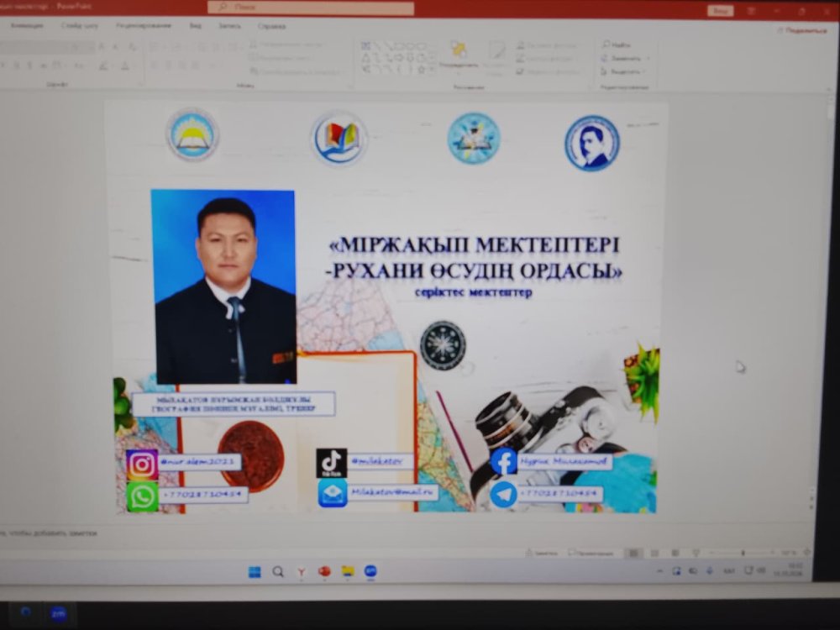The image size is (840, 630).
Task: Expand Replace (Заменить) dropdown
Action: [648, 58]
